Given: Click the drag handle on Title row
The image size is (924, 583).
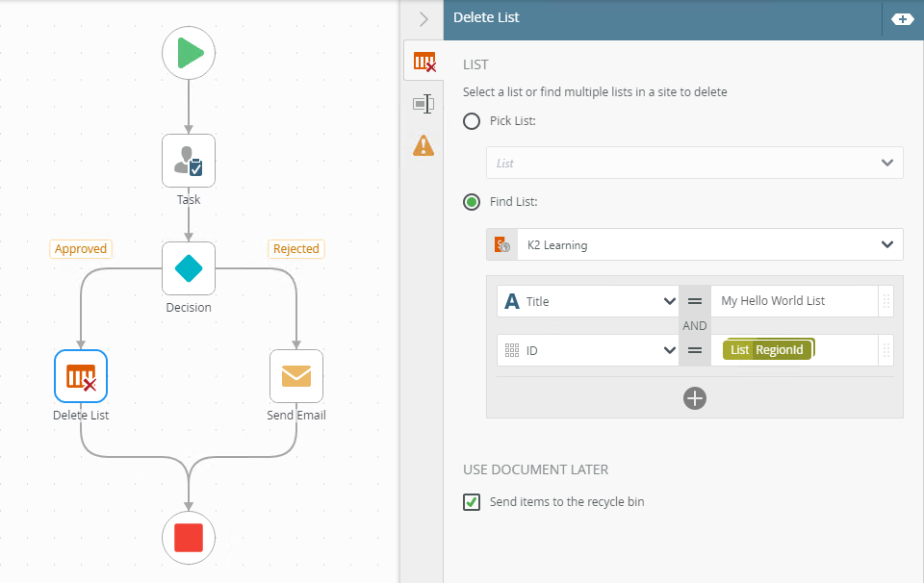Looking at the screenshot, I should click(x=886, y=301).
